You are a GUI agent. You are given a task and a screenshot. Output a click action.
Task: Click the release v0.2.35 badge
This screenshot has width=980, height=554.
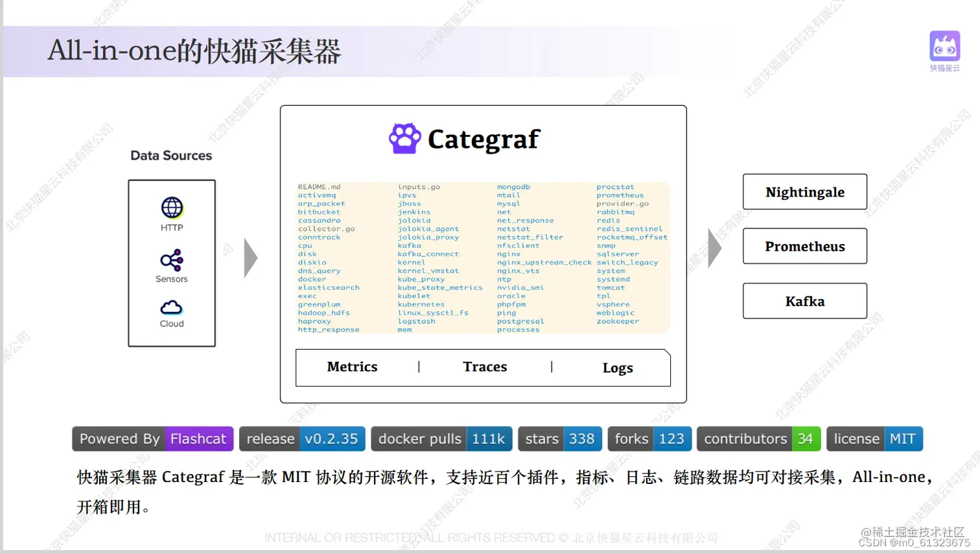coord(302,439)
